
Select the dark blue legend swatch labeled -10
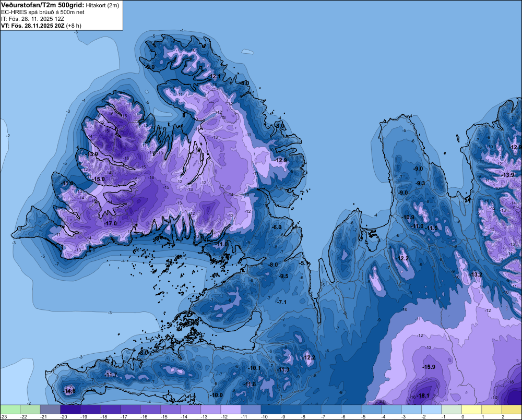coord(271,409)
